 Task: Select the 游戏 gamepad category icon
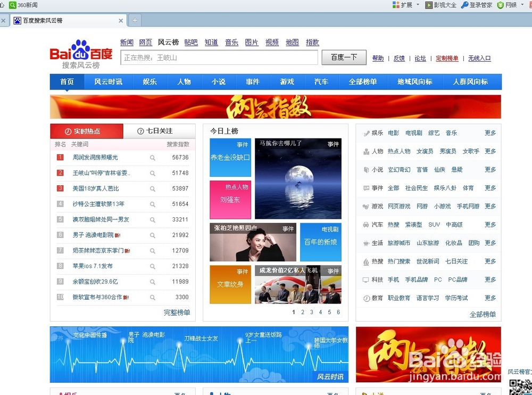366,206
